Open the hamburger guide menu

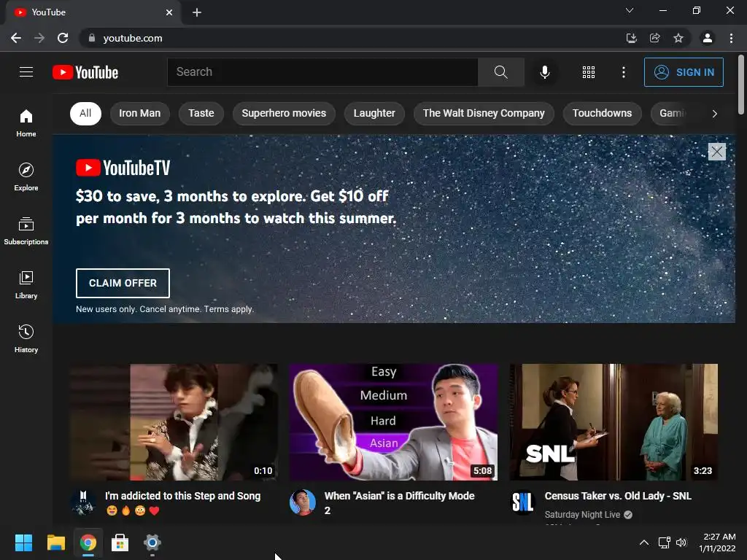point(26,72)
